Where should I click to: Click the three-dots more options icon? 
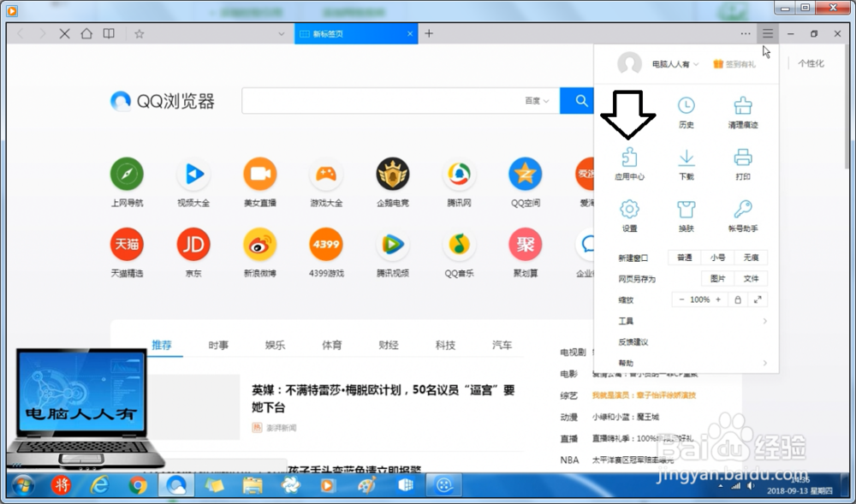pos(746,34)
